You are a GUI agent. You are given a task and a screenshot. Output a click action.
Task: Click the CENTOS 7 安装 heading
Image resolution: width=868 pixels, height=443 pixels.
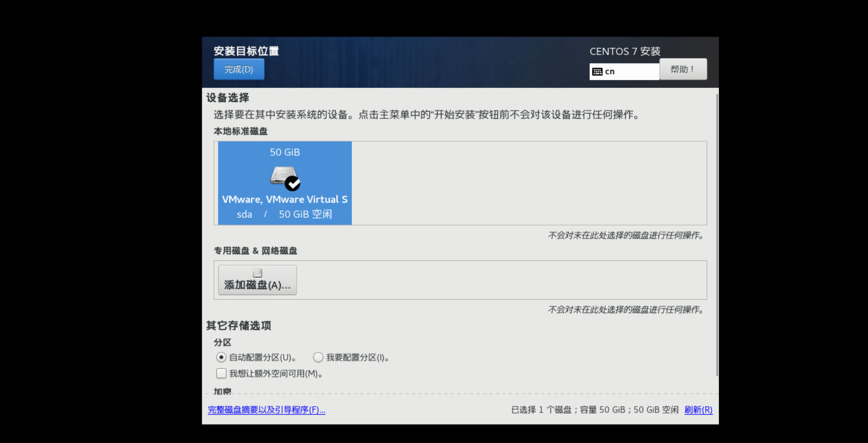pyautogui.click(x=625, y=51)
